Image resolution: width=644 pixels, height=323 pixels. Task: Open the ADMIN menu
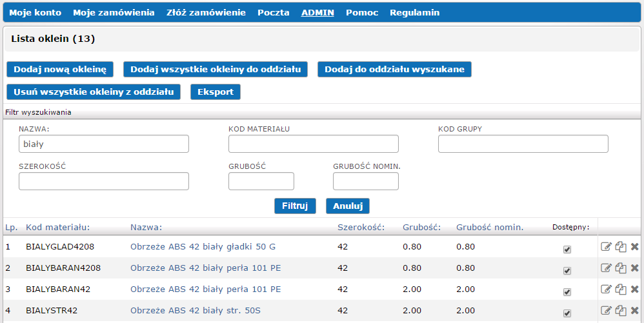point(317,12)
